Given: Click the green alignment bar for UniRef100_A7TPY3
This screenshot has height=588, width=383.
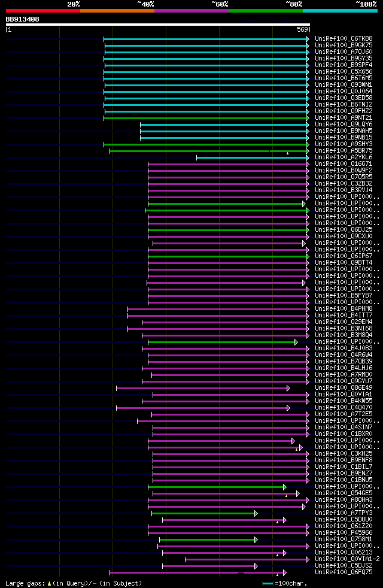Looking at the screenshot, I should click(203, 513).
